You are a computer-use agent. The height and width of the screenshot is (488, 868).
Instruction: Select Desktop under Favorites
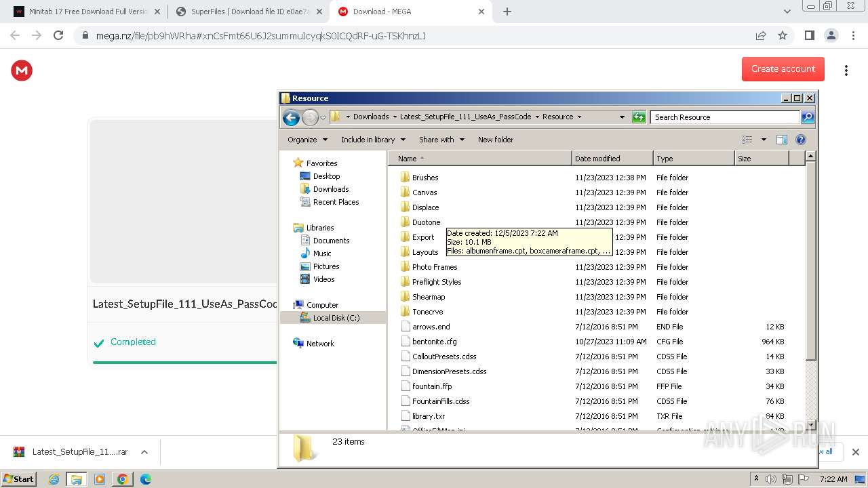326,176
